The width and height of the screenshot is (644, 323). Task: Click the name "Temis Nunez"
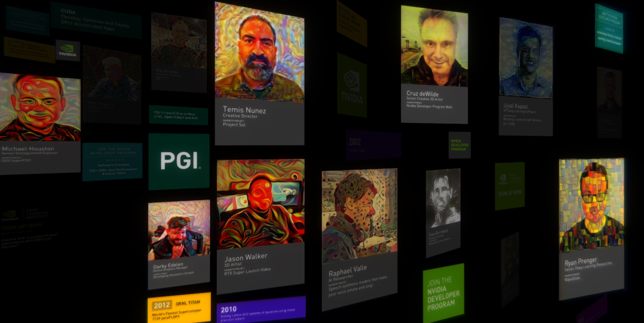244,110
